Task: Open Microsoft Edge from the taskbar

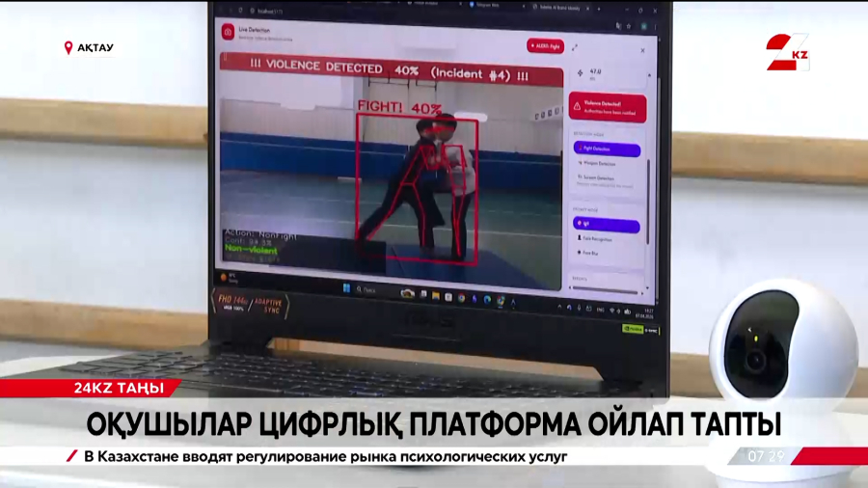Action: [487, 300]
